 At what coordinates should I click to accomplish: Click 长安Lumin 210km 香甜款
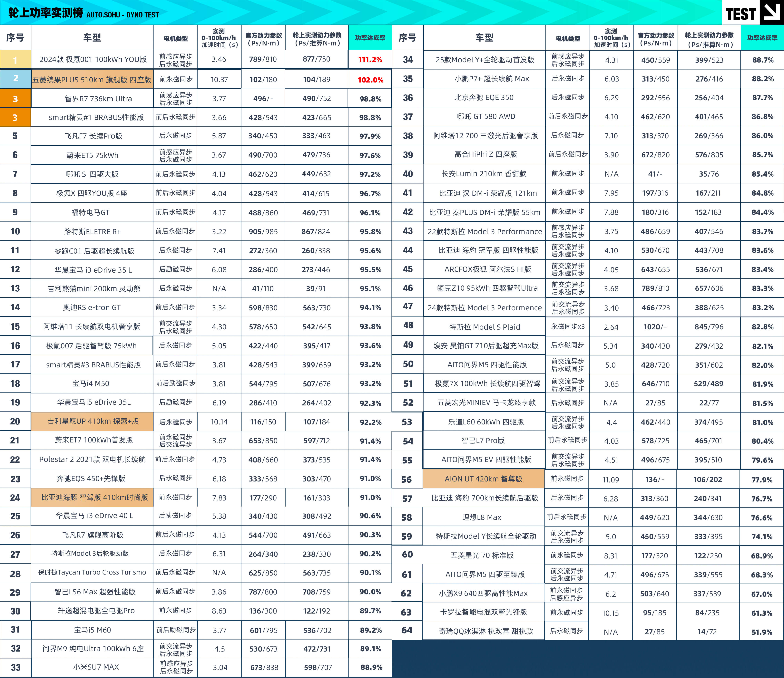click(484, 174)
